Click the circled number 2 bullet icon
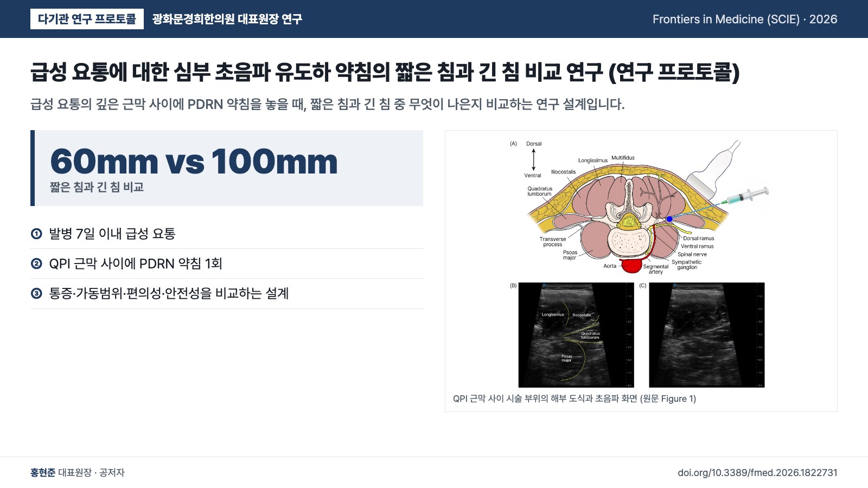868x488 pixels. tap(36, 264)
